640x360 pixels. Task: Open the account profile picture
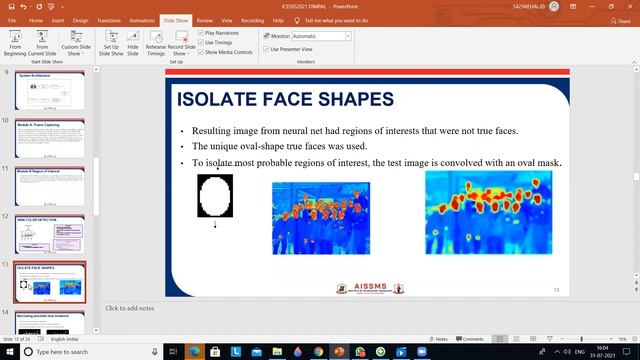[554, 7]
